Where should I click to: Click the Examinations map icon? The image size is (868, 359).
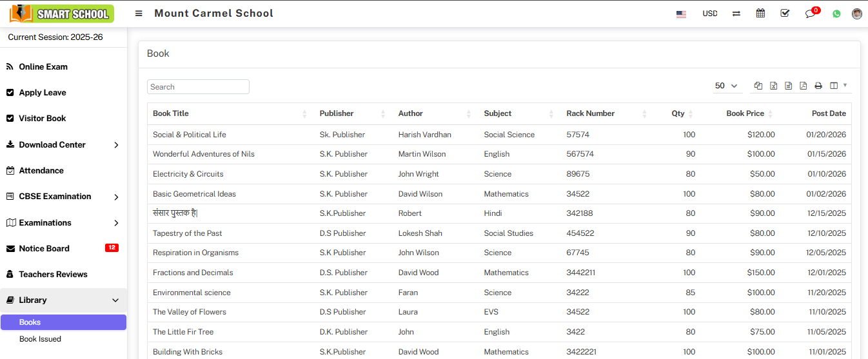[x=10, y=223]
